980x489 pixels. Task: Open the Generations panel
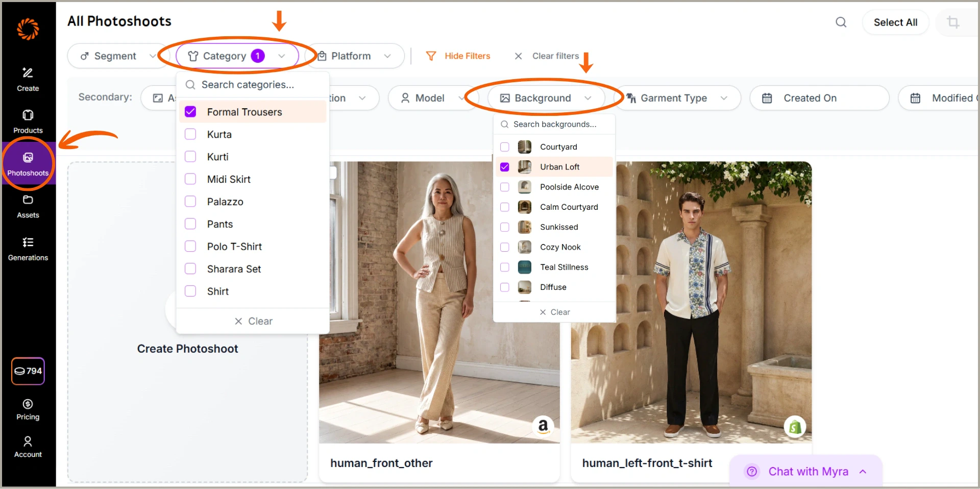28,249
